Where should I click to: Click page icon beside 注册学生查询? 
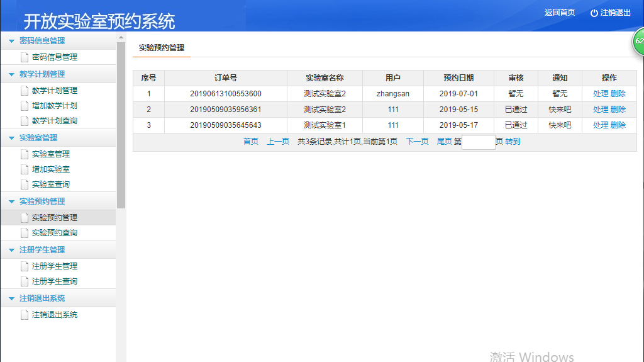[25, 281]
